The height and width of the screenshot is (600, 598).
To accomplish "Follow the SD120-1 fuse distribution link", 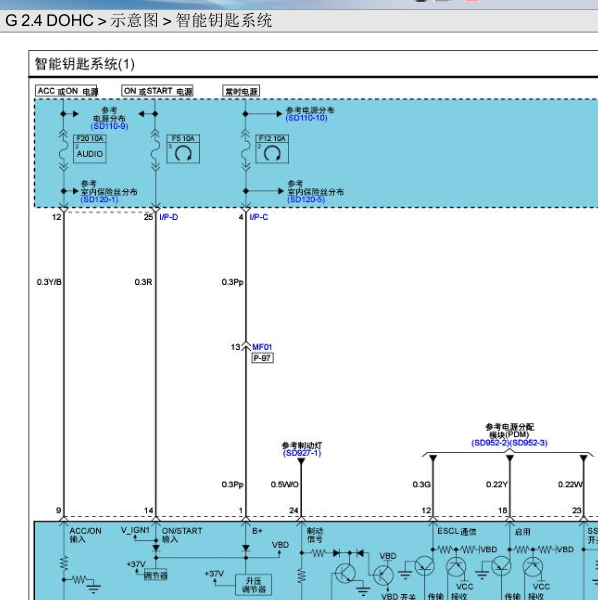I will tap(99, 199).
